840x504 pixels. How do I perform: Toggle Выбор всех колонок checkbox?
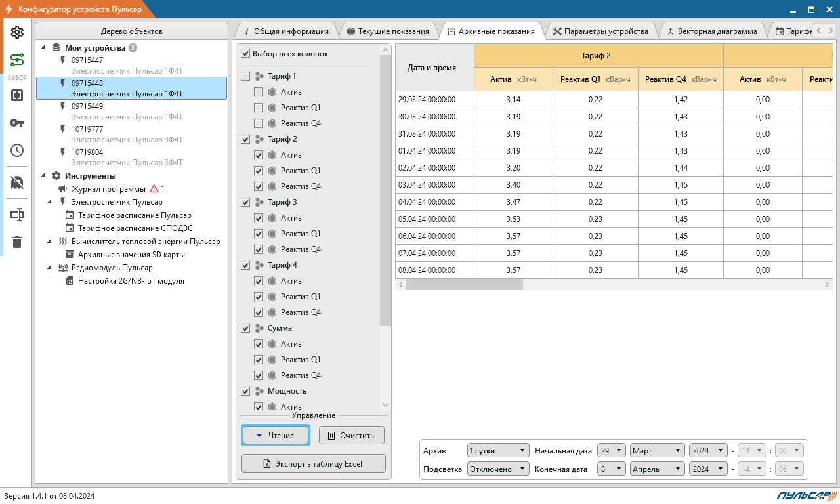point(245,54)
